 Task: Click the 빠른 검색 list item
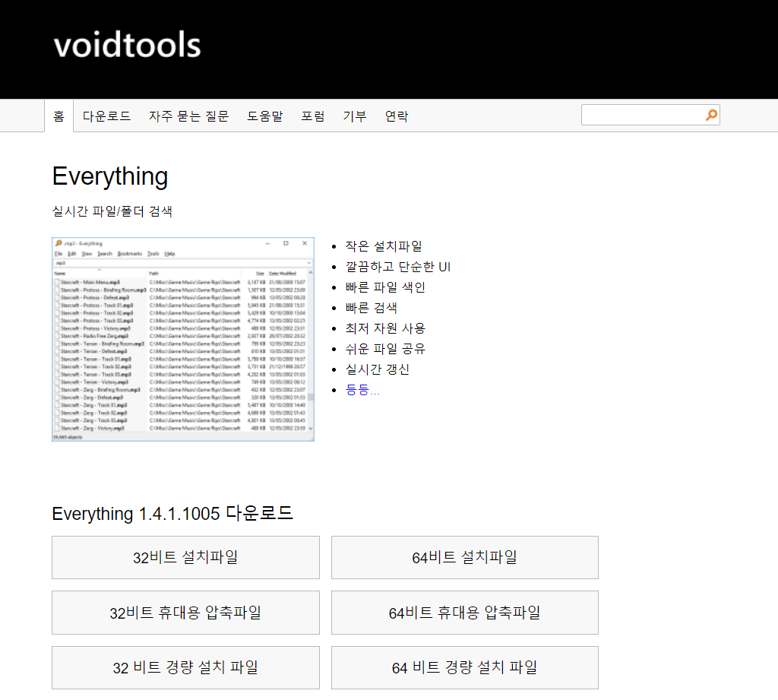point(371,308)
